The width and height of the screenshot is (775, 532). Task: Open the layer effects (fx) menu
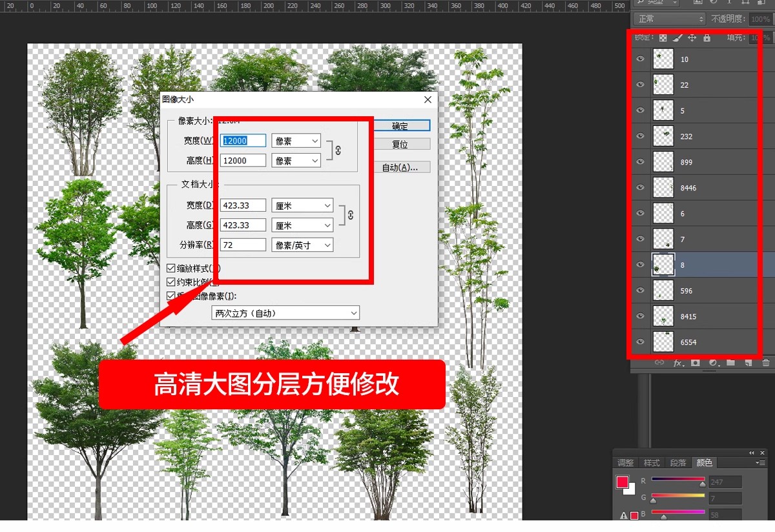[x=677, y=363]
